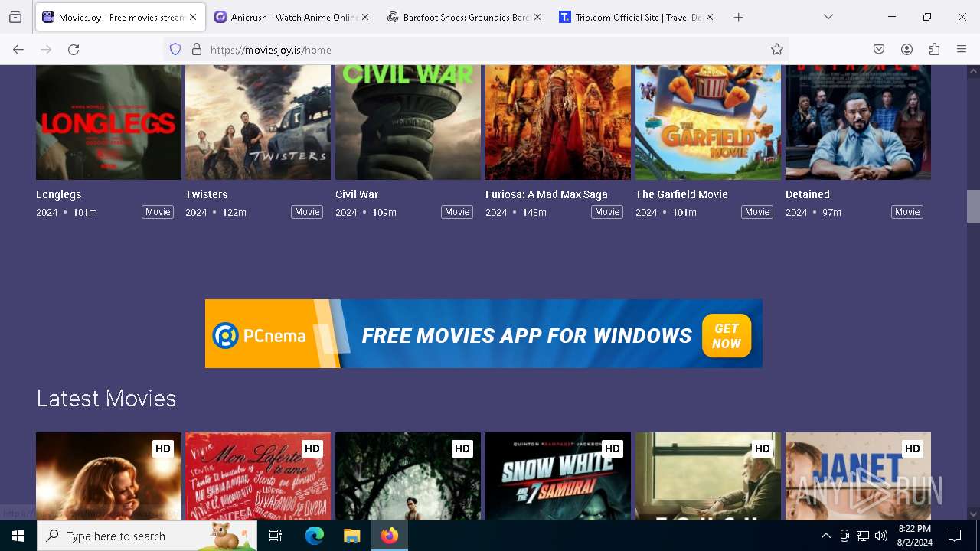This screenshot has width=980, height=551.
Task: Bookmark this page with star icon
Action: point(777,50)
